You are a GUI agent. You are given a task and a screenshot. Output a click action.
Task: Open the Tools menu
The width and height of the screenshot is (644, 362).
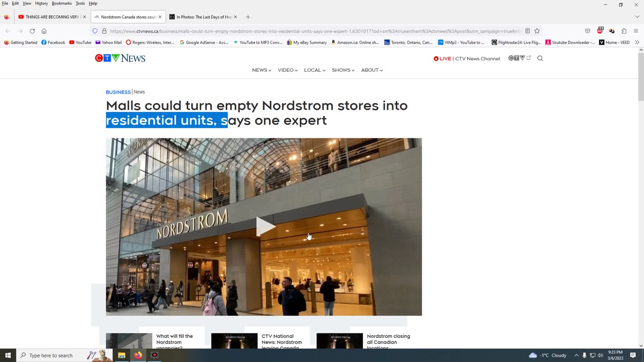pos(80,4)
